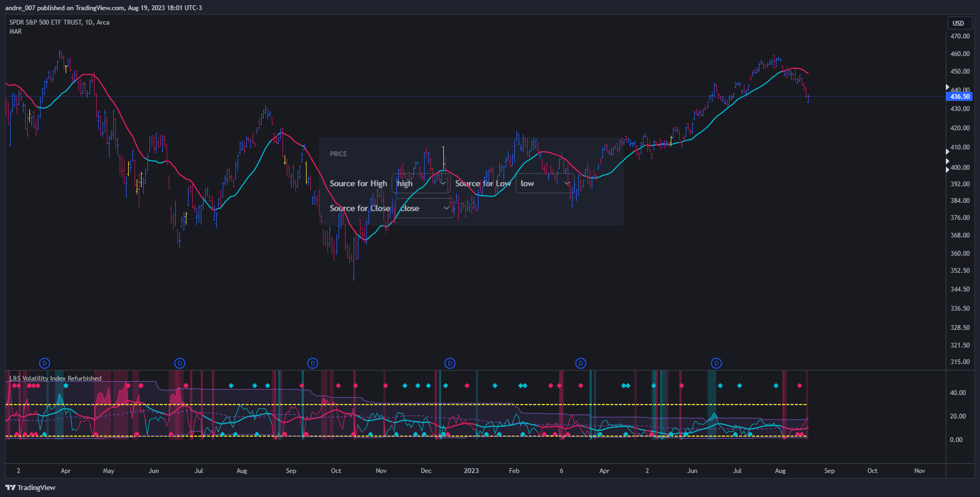The width and height of the screenshot is (980, 497).
Task: Click the TradingView logo
Action: 30,487
